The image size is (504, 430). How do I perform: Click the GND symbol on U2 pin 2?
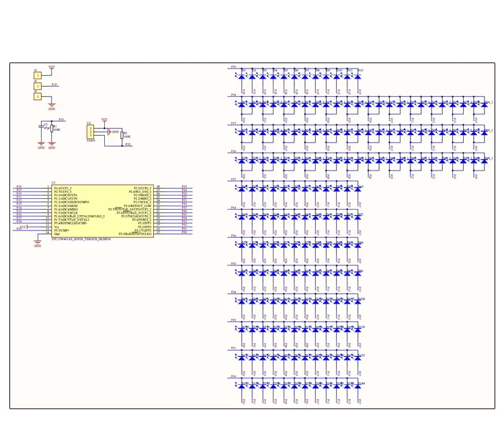tap(113, 132)
